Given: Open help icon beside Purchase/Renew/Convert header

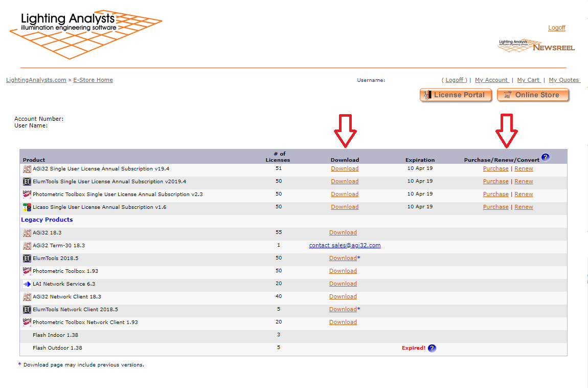Looking at the screenshot, I should click(x=546, y=158).
